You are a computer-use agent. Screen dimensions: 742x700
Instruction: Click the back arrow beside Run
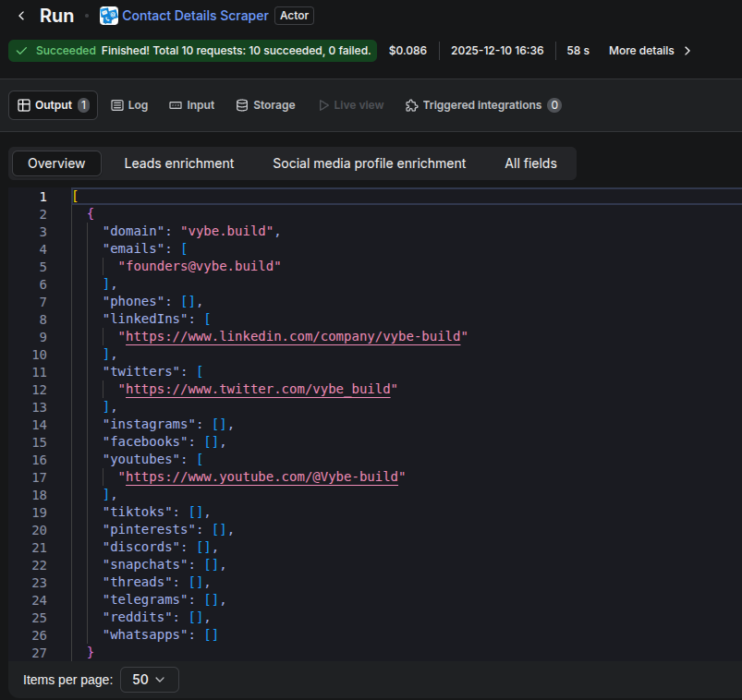click(21, 16)
